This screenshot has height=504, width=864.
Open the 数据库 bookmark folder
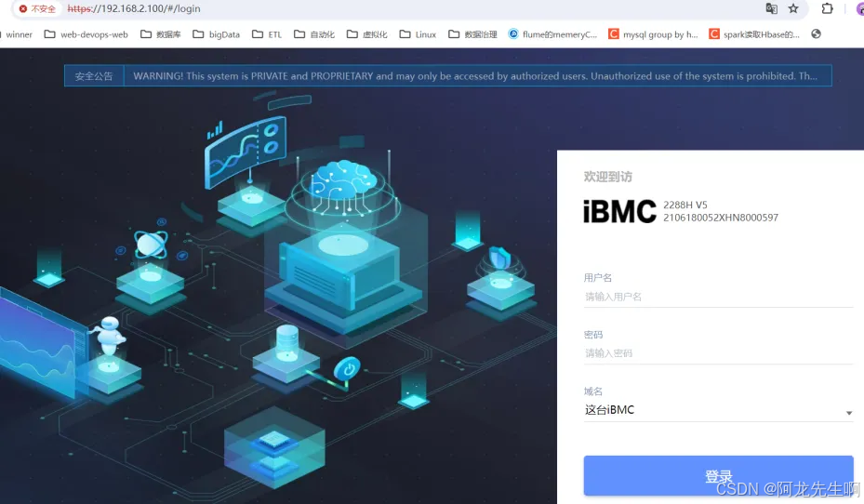coord(160,34)
